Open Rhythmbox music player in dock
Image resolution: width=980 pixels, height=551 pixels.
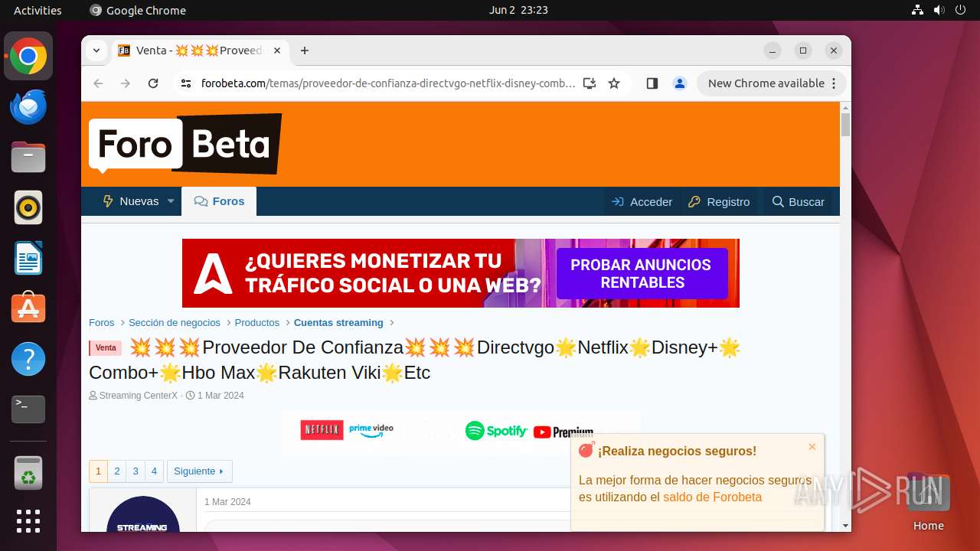(28, 207)
